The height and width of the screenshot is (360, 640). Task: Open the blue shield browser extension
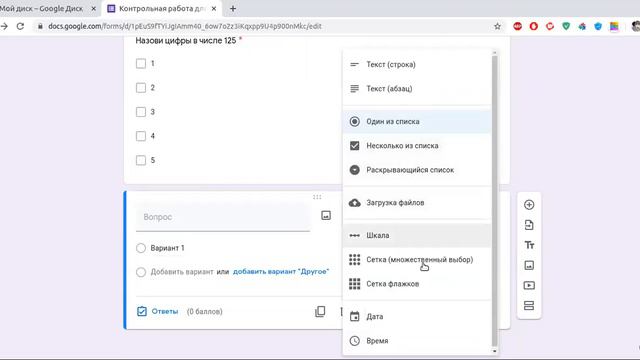click(598, 27)
